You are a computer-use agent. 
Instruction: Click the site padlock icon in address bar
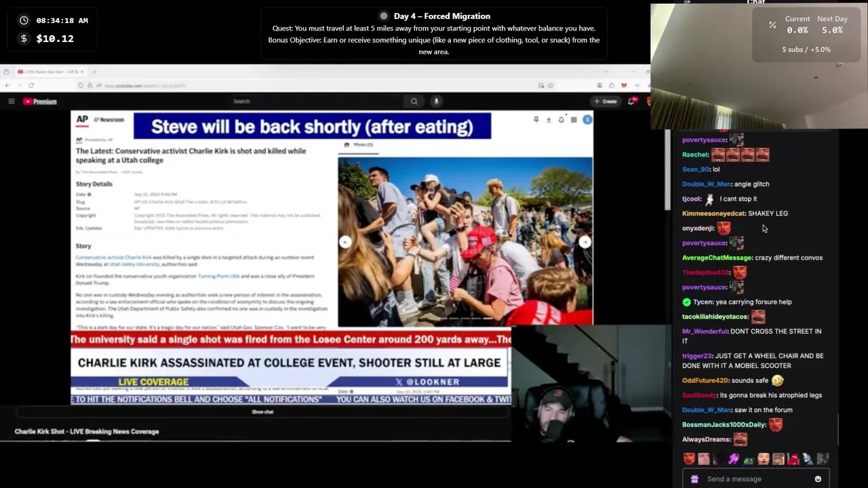pyautogui.click(x=90, y=85)
